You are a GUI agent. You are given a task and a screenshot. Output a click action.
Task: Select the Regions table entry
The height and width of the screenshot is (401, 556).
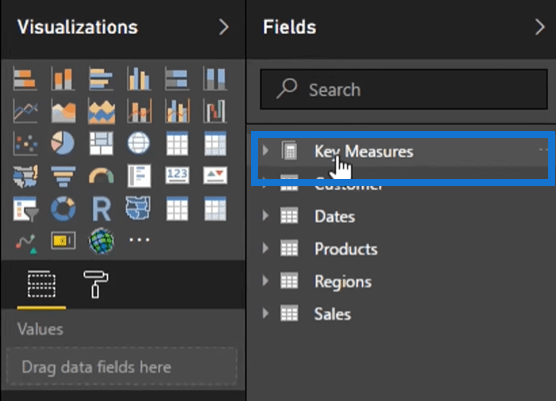click(x=343, y=282)
